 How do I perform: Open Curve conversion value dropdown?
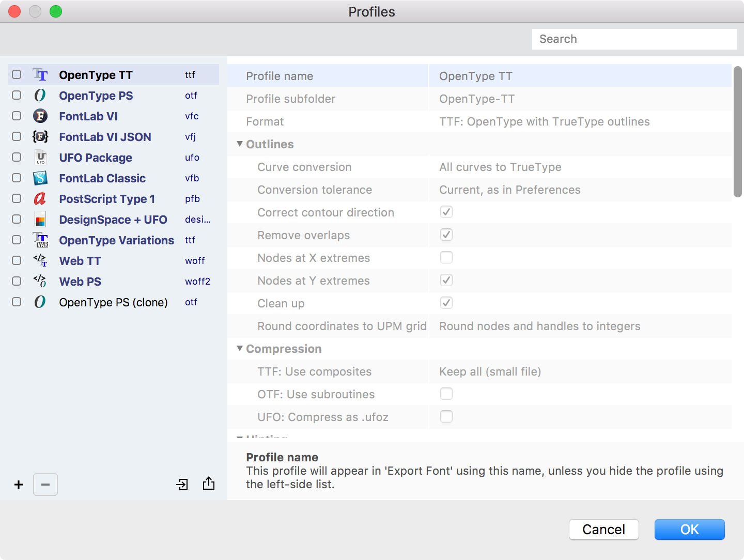580,167
